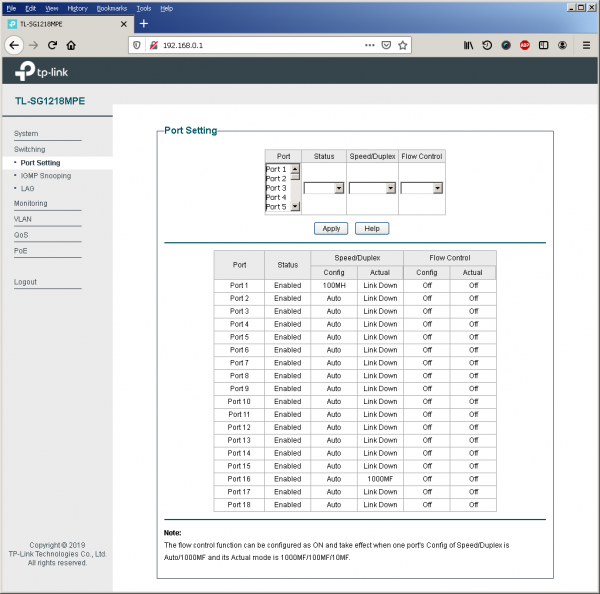This screenshot has width=600, height=594.
Task: Bookmark this page with the star icon
Action: [403, 45]
